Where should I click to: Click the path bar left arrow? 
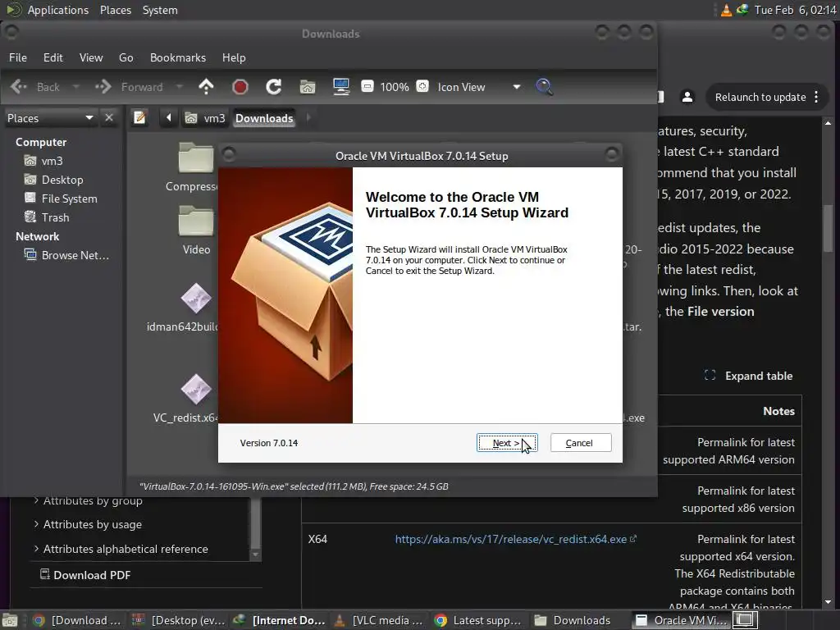pyautogui.click(x=168, y=118)
